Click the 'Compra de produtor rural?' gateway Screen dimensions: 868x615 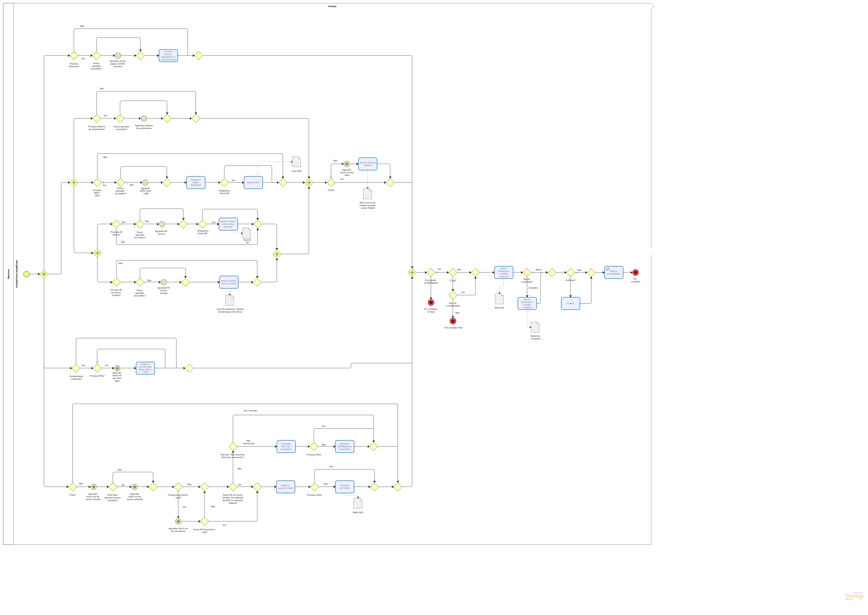point(178,487)
